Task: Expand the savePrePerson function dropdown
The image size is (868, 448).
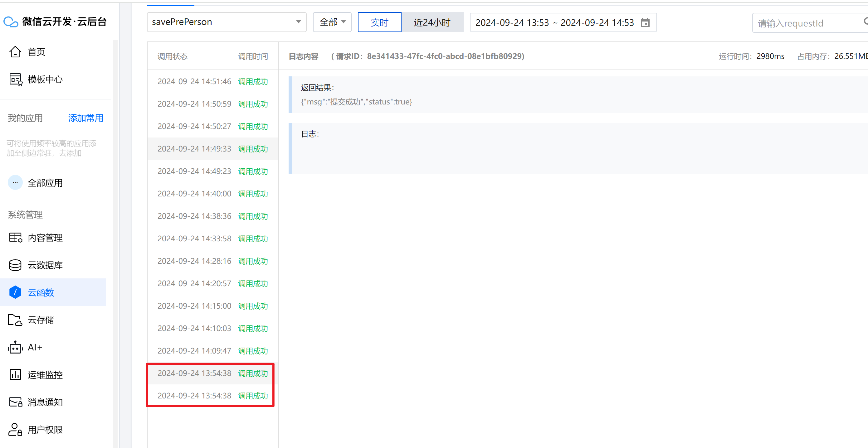Action: click(x=227, y=22)
